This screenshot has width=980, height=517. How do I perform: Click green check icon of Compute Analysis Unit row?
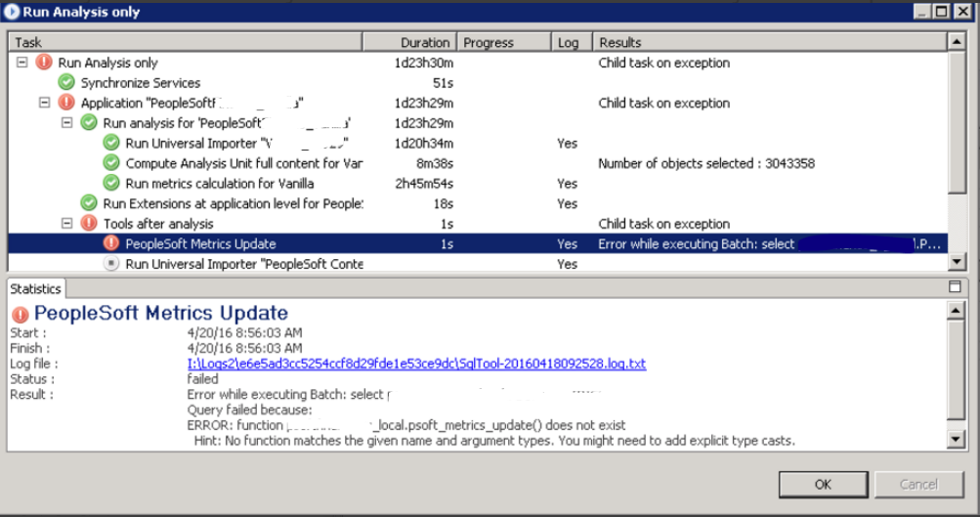click(111, 163)
